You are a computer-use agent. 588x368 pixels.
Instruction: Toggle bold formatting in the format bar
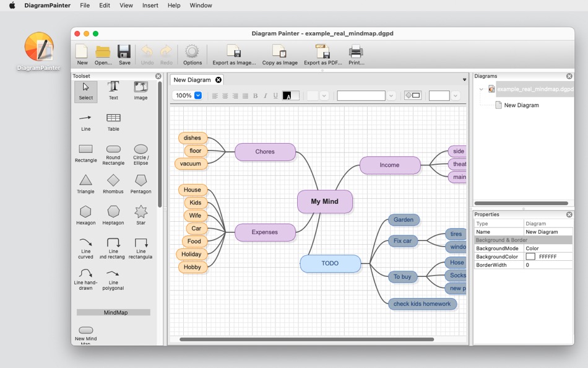[256, 96]
